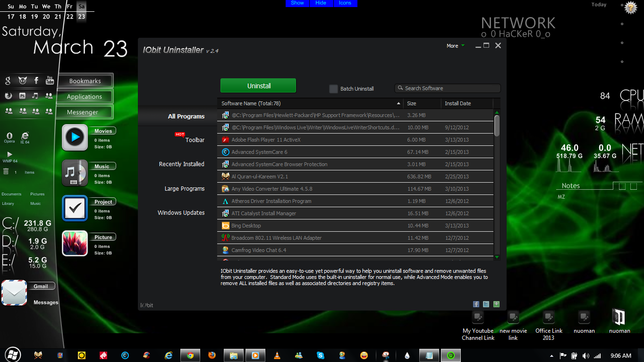644x362 pixels.
Task: Sort list by Install Date header
Action: click(467, 103)
